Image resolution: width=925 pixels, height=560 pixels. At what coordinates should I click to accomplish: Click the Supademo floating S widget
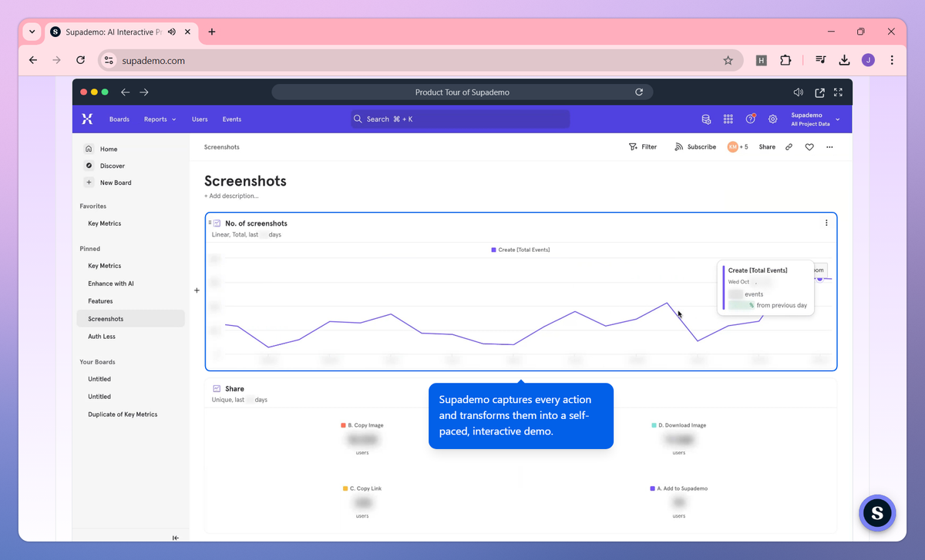tap(877, 513)
